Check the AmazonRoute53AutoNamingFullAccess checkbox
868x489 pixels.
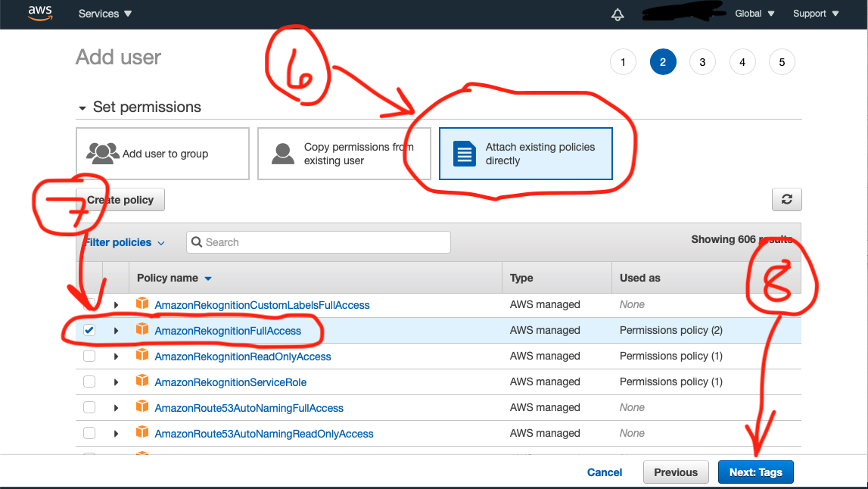point(89,407)
